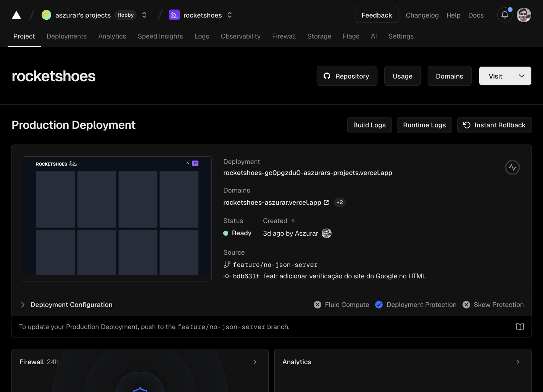
Task: Click the Vercel triangle logo
Action: 16,15
